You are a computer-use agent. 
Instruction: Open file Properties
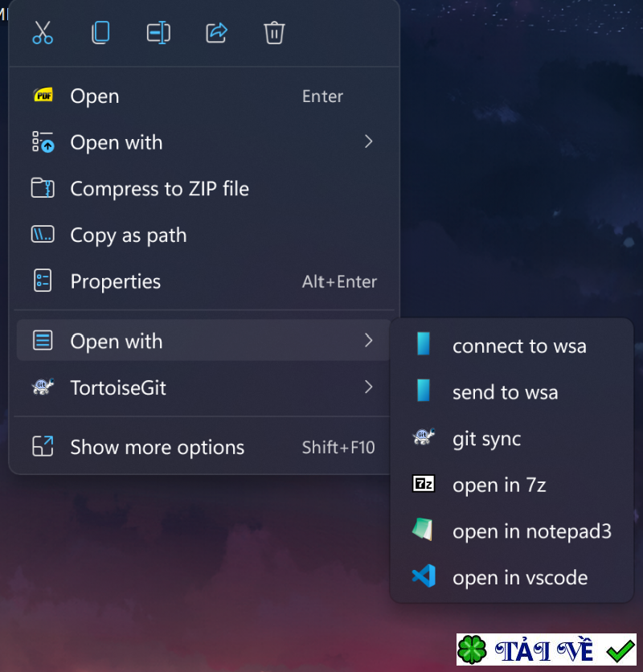[x=115, y=281]
